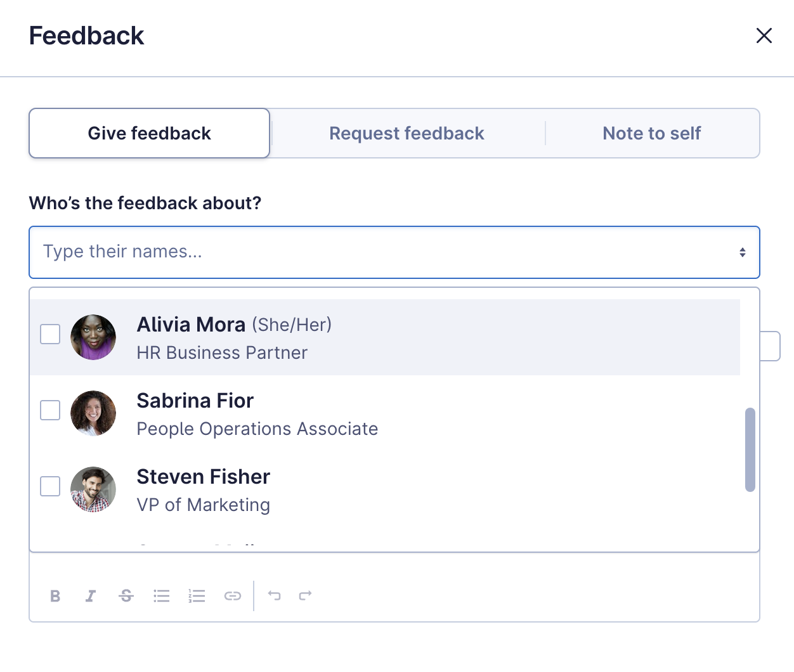
Task: Insert a numbered list
Action: (197, 596)
